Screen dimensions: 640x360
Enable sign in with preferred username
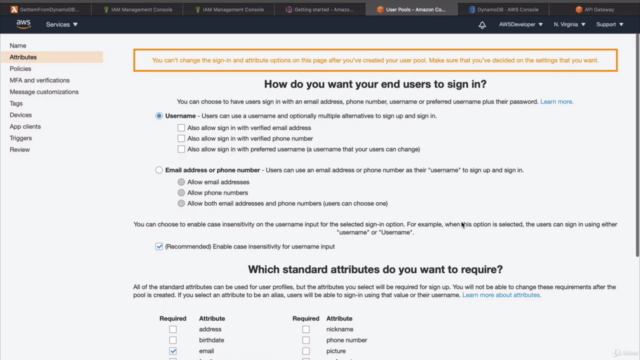tap(181, 149)
